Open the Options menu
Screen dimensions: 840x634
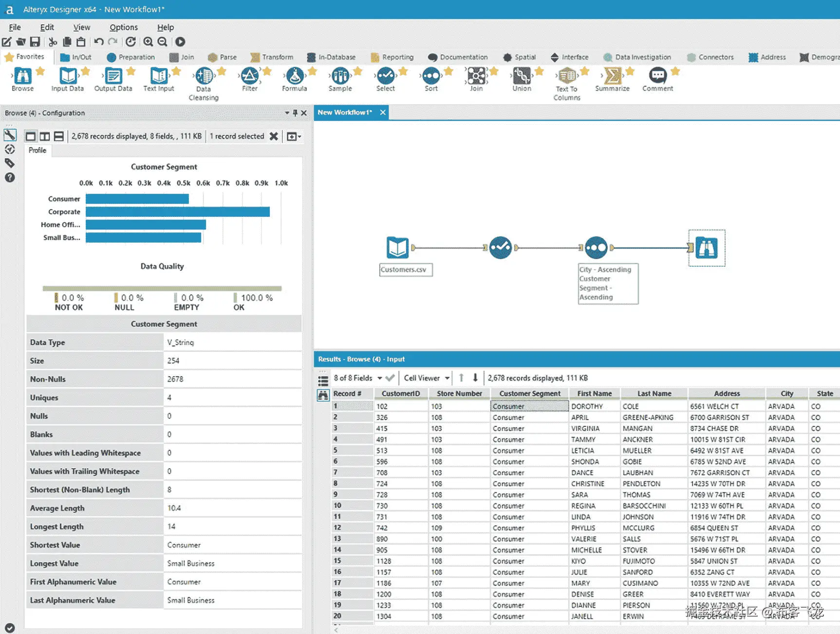coord(124,27)
